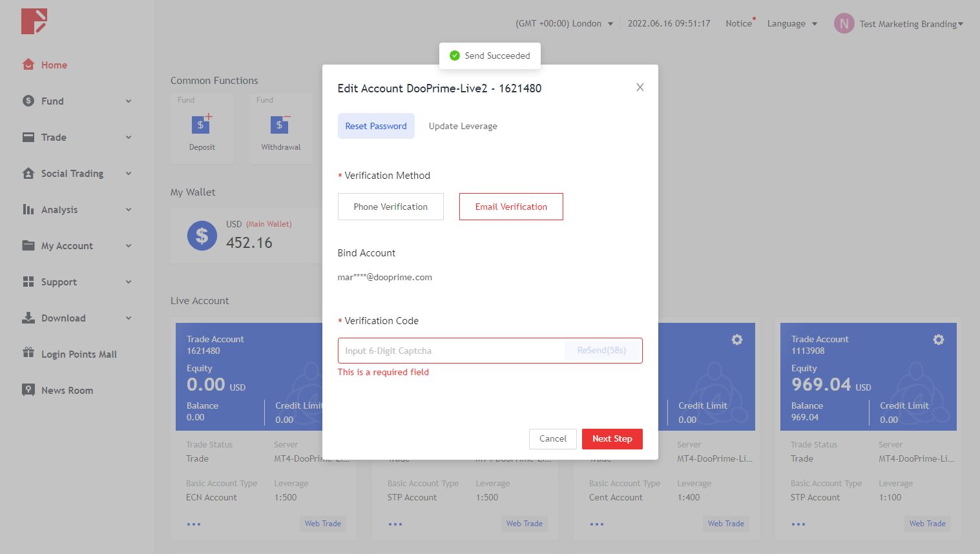Open the Notice link in header
This screenshot has width=980, height=554.
coord(738,24)
